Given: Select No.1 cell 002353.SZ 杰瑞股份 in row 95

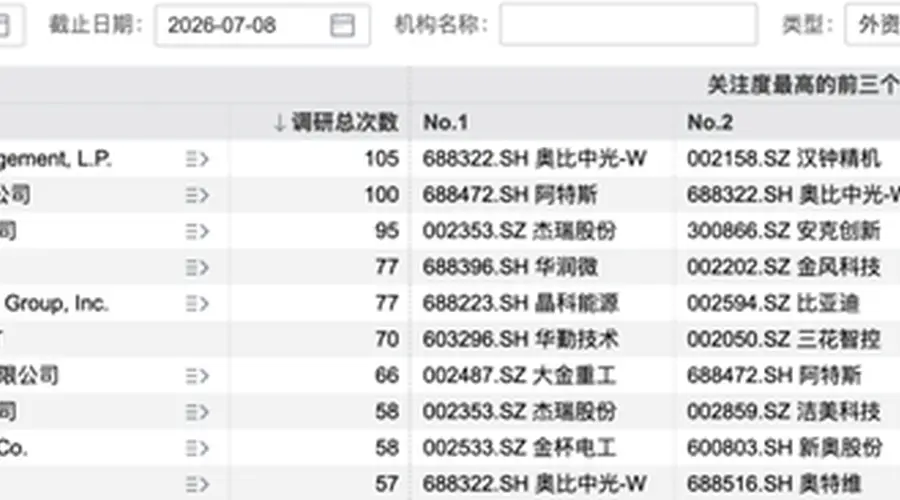Looking at the screenshot, I should click(519, 231).
